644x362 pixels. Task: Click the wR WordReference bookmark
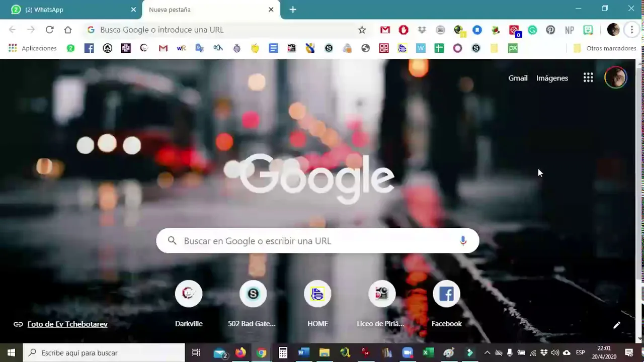point(181,48)
